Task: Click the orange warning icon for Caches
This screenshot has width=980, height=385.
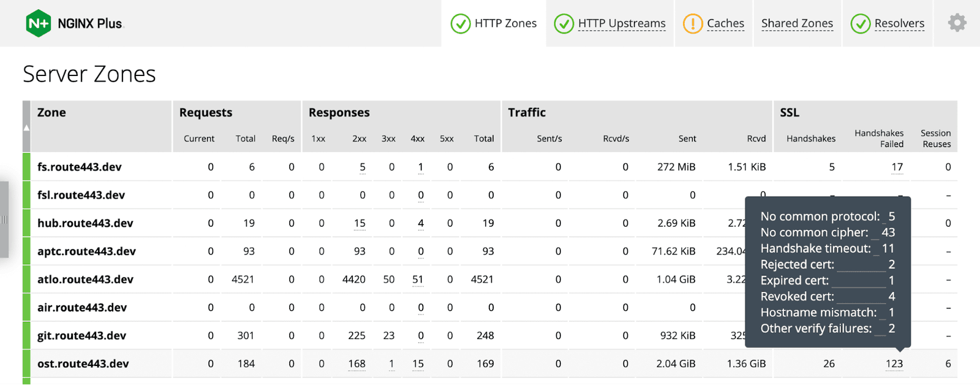Action: pos(692,24)
